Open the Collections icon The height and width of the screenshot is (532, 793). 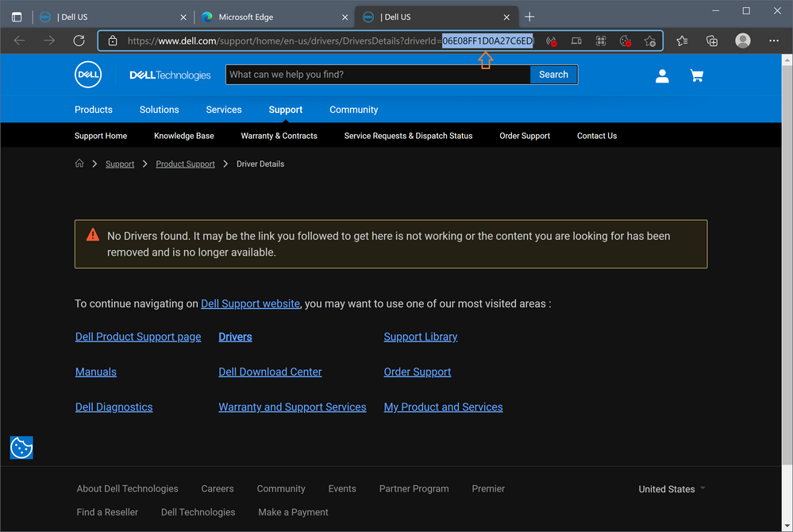coord(712,40)
